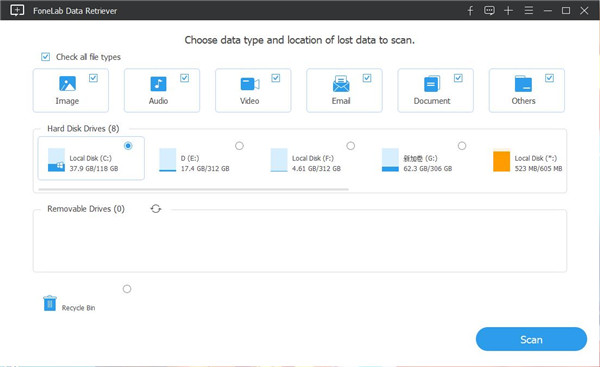Select the Recycle Bin radio button
This screenshot has width=600, height=367.
(127, 289)
